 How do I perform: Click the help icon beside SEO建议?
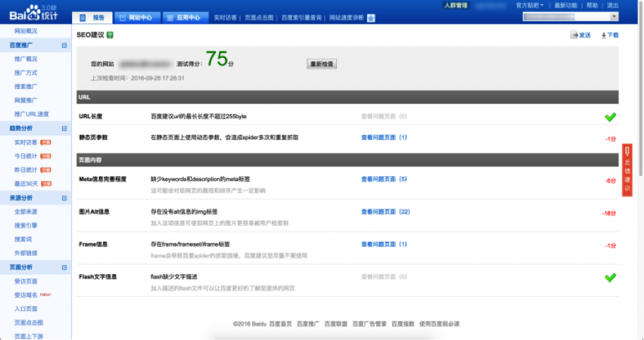[110, 35]
